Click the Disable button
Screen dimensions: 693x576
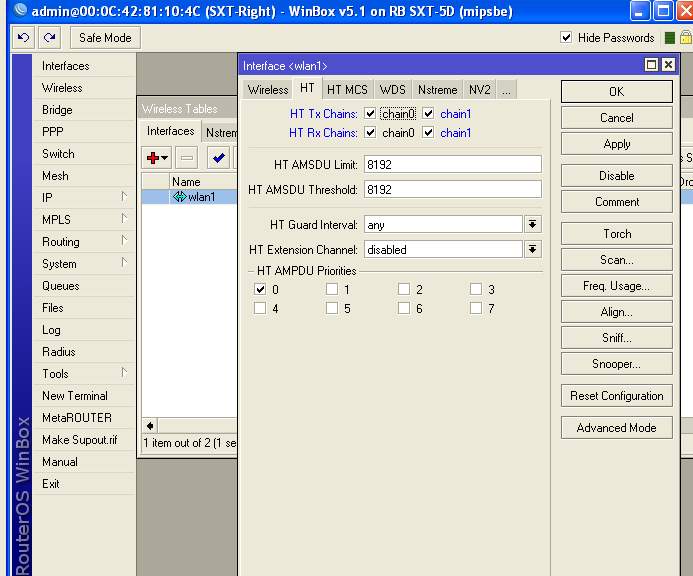[x=617, y=176]
